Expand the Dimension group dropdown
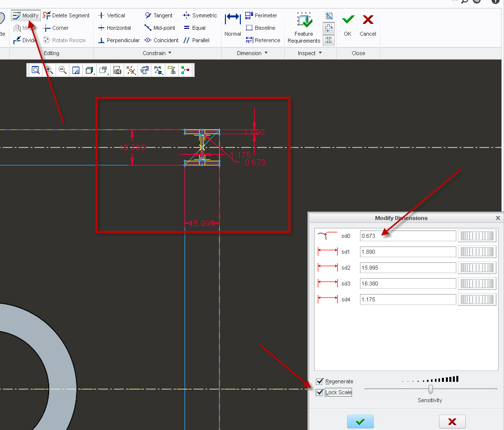504x430 pixels. coord(252,53)
